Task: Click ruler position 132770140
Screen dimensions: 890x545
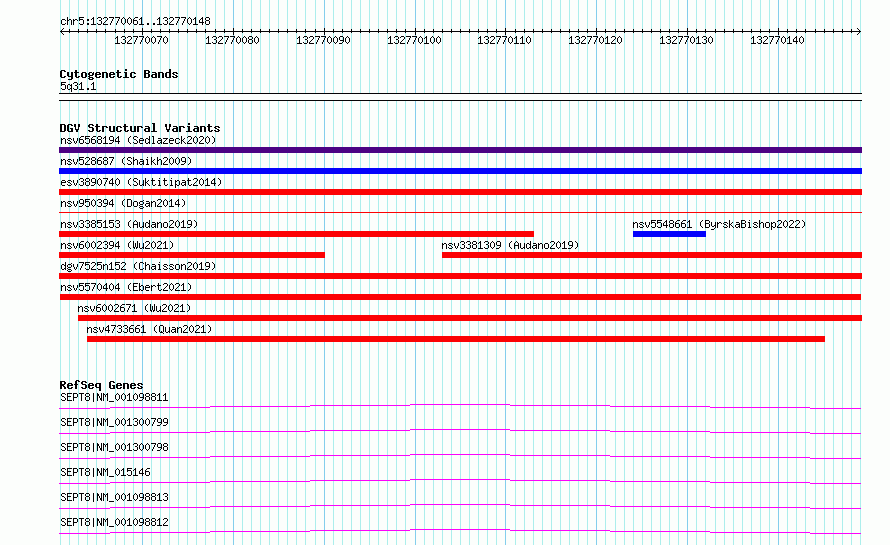Action: pos(777,40)
